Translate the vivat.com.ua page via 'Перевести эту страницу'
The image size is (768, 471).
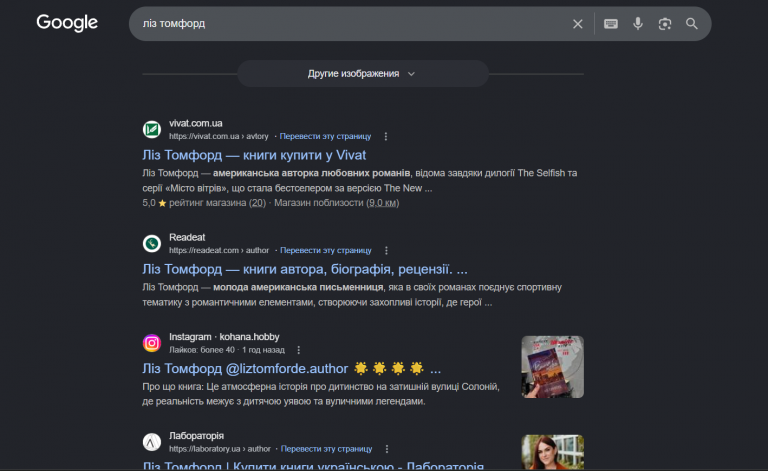pyautogui.click(x=325, y=136)
